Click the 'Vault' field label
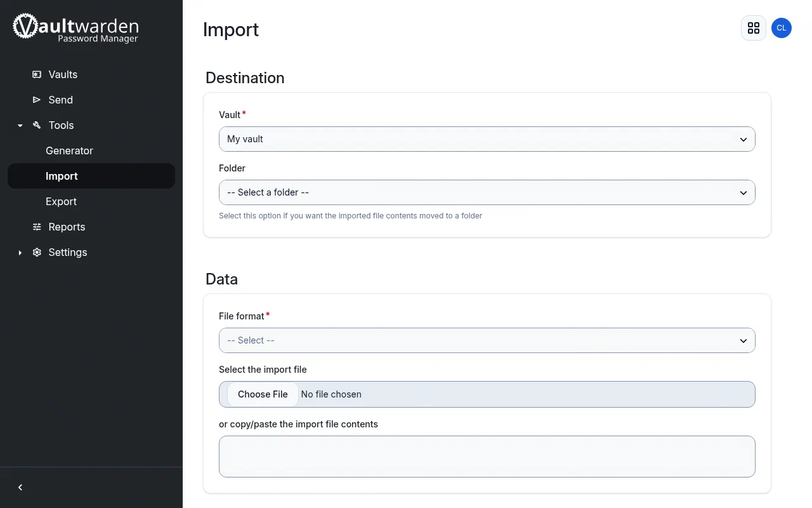The image size is (812, 508). [x=230, y=115]
